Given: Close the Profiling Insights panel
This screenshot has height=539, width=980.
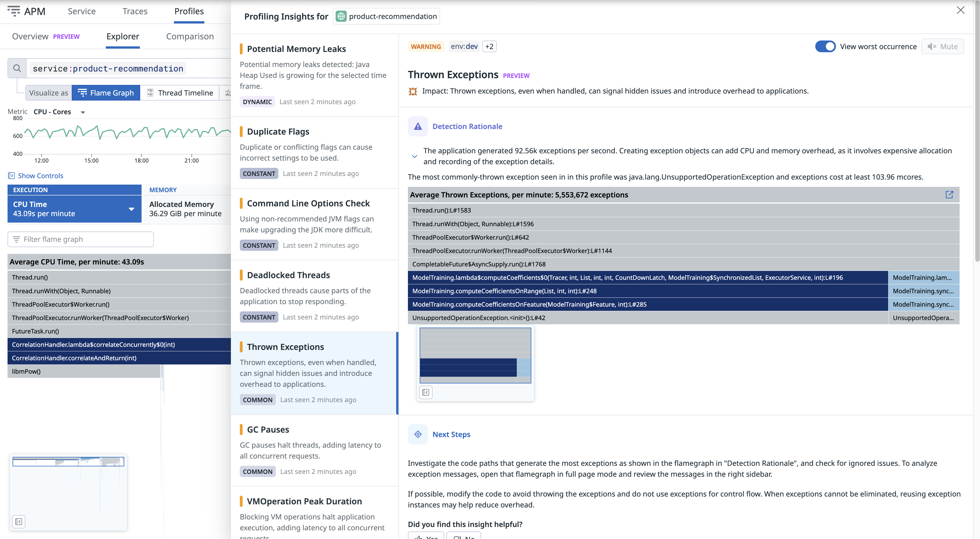Looking at the screenshot, I should point(961,10).
